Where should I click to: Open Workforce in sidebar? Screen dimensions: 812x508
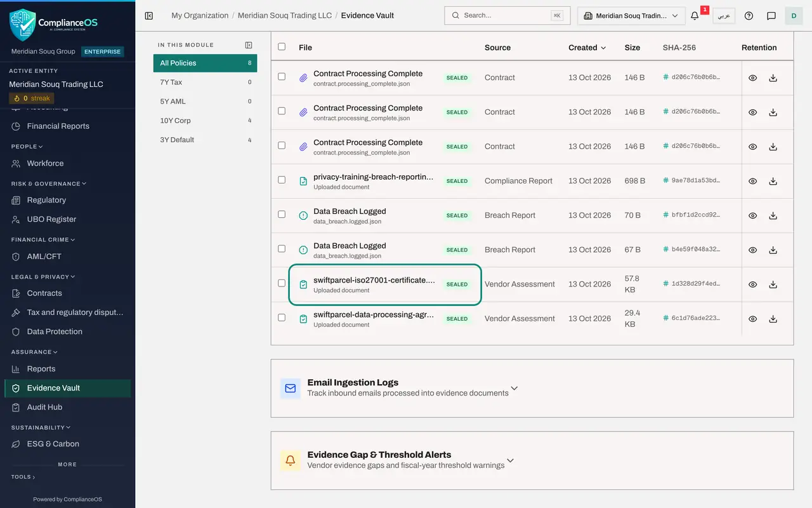tap(67, 163)
